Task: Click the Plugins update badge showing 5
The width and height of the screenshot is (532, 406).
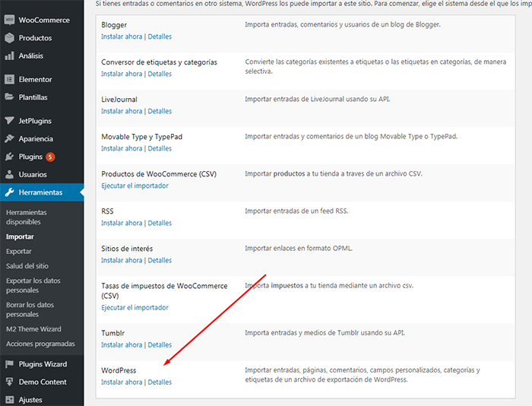Action: point(51,157)
